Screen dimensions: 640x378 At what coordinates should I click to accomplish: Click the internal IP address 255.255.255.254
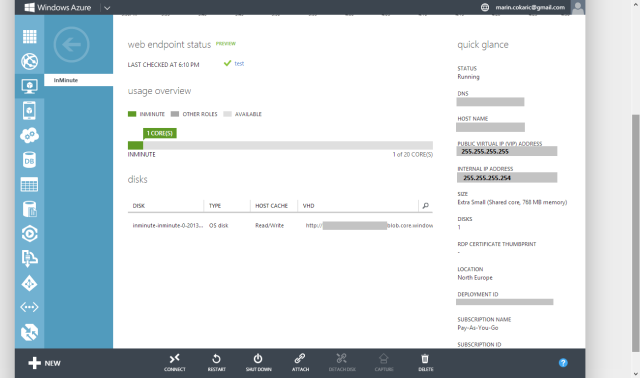[x=487, y=178]
